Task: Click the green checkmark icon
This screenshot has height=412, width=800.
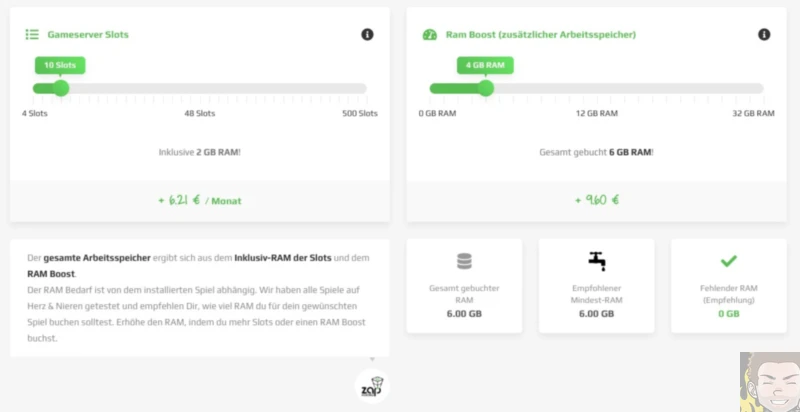Action: click(729, 261)
